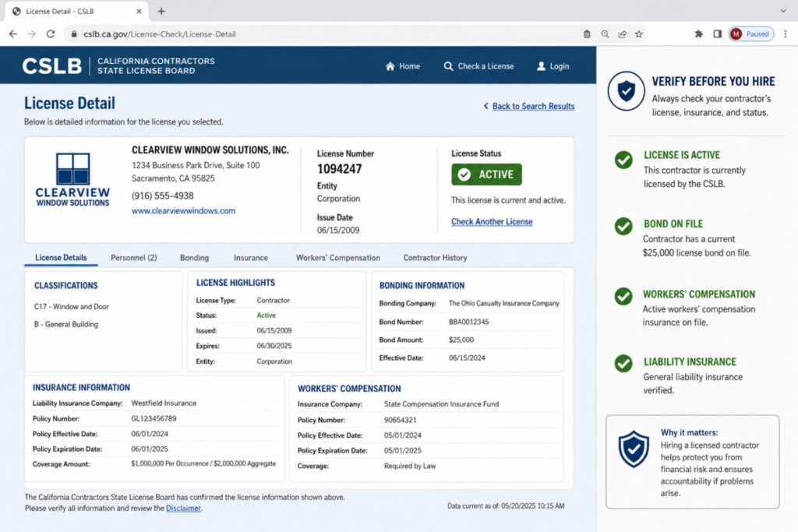The height and width of the screenshot is (532, 798).
Task: Click The Ohio Casualty Insurance Company text
Action: [x=504, y=304]
